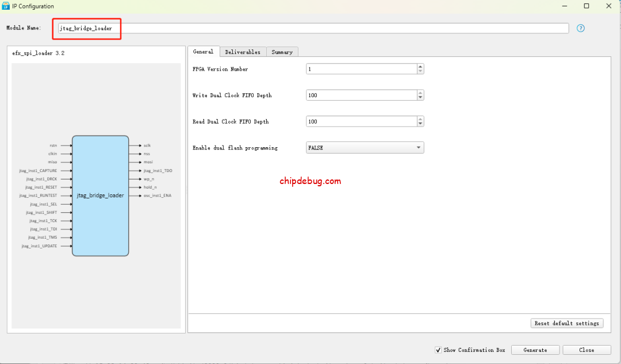Screen dimensions: 621x364
Task: Click the Read Dual Clock FIFO Depth field
Action: [356, 121]
